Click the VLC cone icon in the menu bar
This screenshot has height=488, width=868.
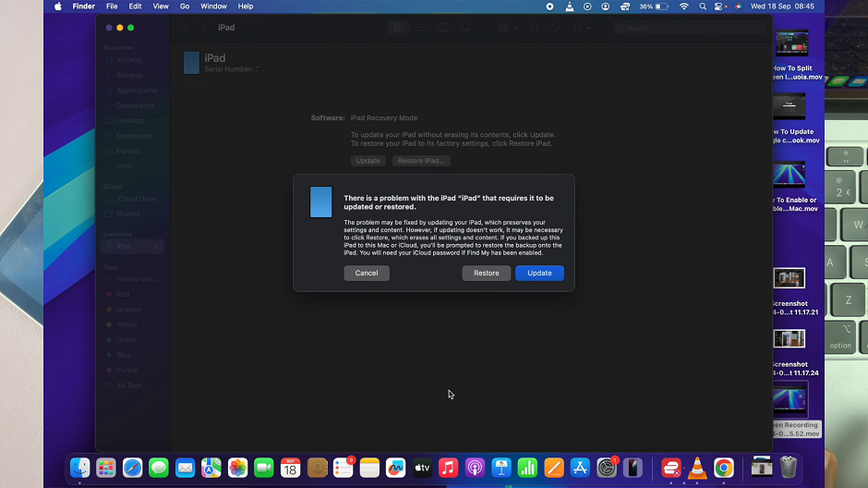click(569, 6)
